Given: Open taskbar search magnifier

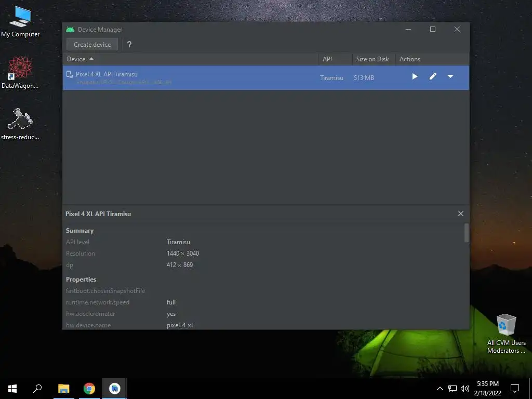Looking at the screenshot, I should click(x=37, y=389).
